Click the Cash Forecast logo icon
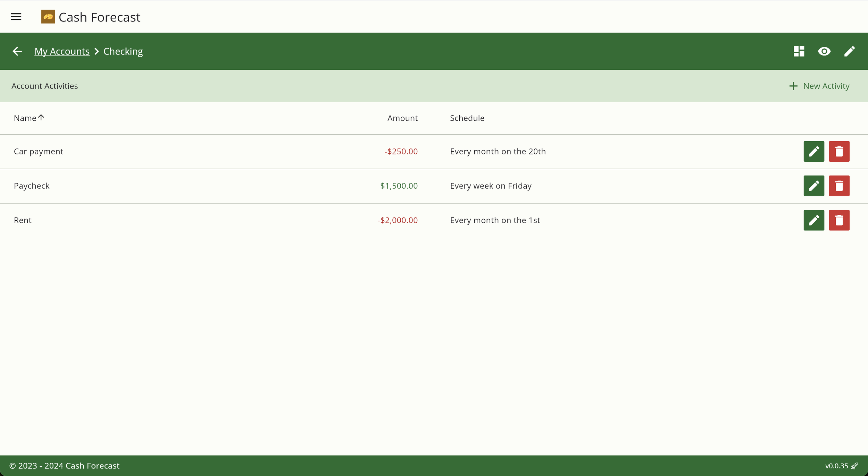Image resolution: width=868 pixels, height=476 pixels. [48, 17]
